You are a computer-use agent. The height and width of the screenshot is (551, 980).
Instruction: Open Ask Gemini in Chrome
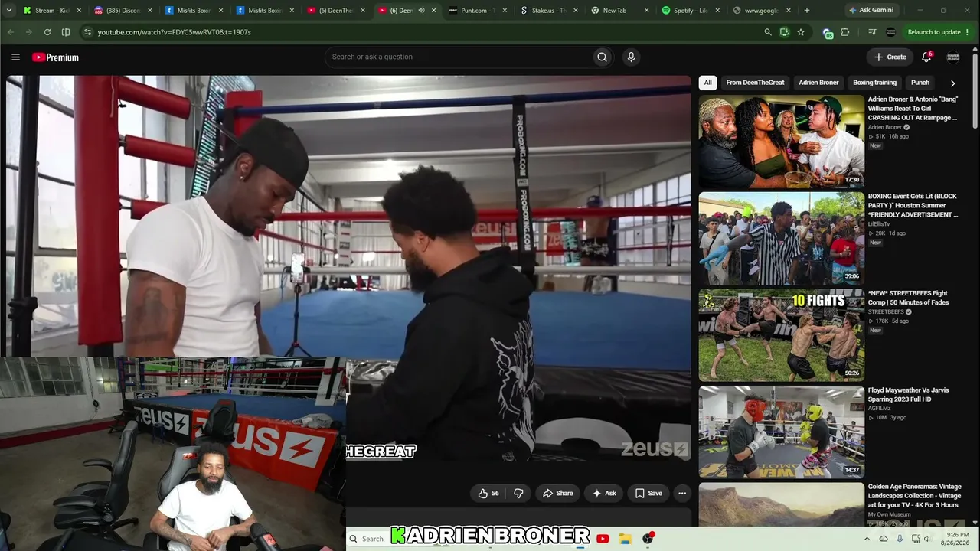pyautogui.click(x=871, y=11)
